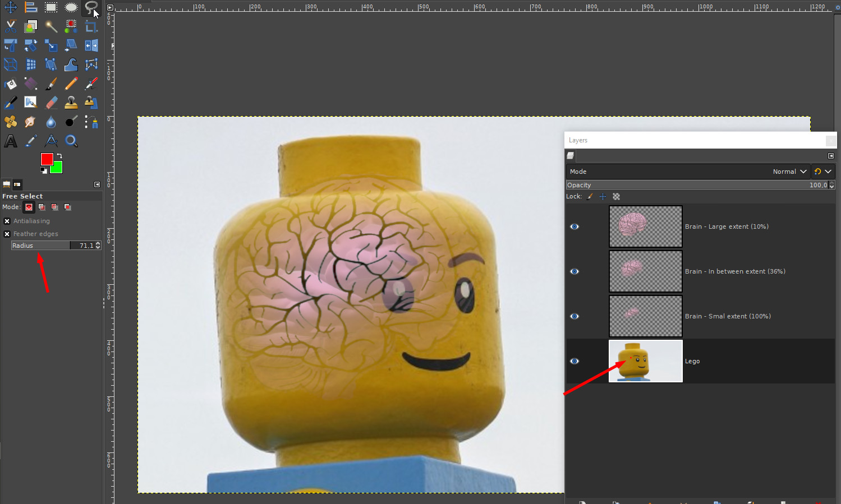Click the red foreground color swatch
This screenshot has width=841, height=504.
pos(47,159)
